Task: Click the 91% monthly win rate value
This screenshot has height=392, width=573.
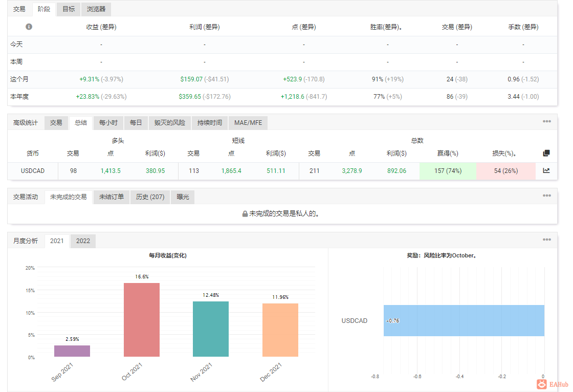Action: pos(378,79)
